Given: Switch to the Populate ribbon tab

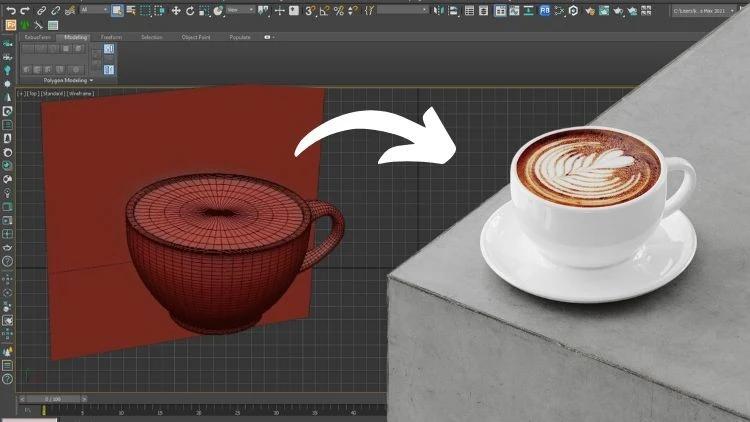Looking at the screenshot, I should click(240, 37).
